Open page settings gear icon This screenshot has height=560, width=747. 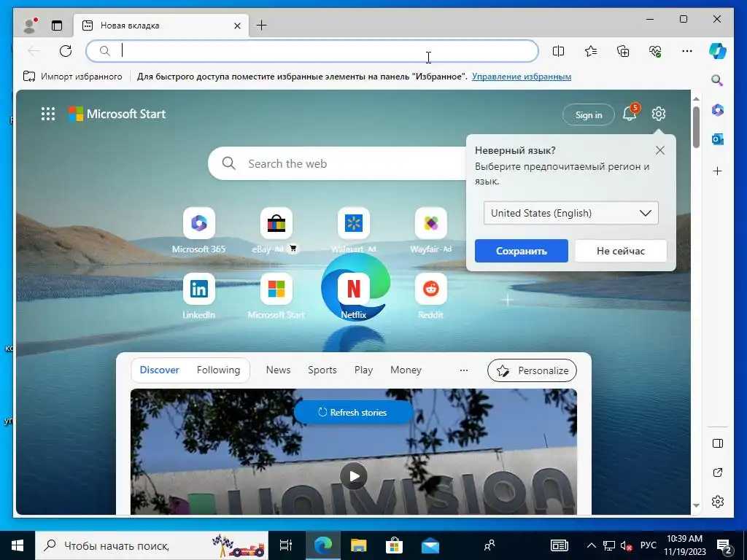pyautogui.click(x=659, y=114)
